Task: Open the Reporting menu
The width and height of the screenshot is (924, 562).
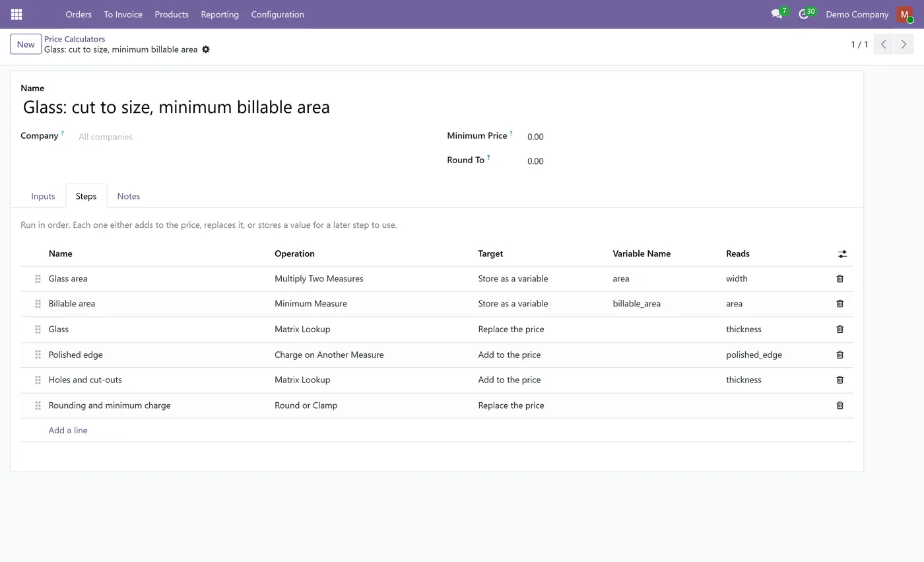Action: (220, 14)
